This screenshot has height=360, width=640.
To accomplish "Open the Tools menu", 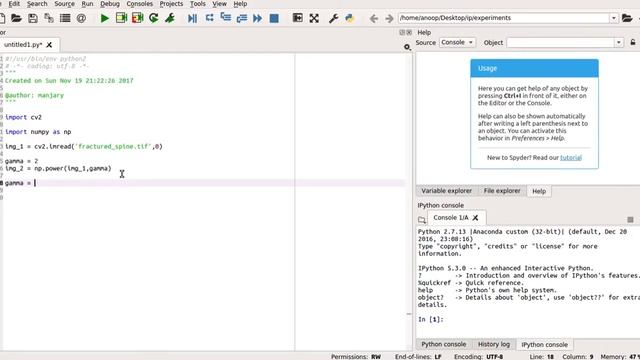I will (198, 4).
